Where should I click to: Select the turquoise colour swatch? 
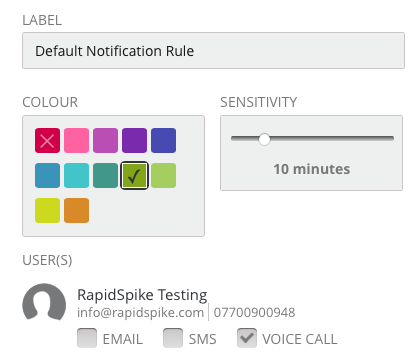(76, 175)
